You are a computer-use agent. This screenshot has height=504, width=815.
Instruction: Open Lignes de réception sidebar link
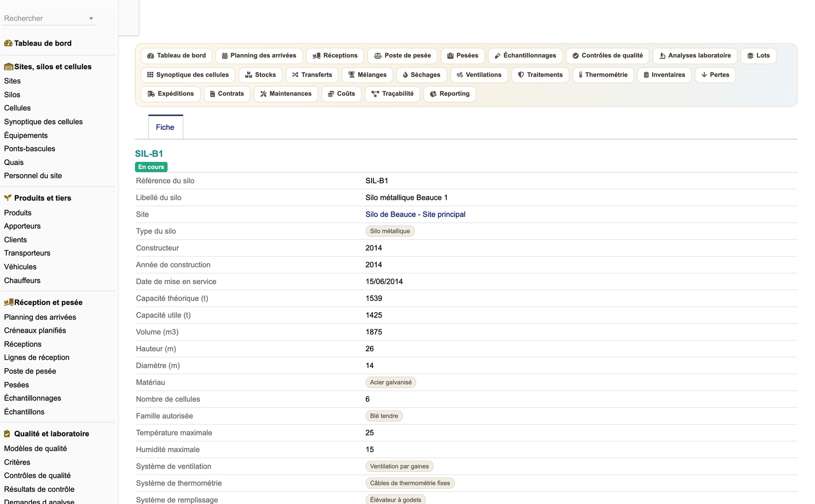[37, 357]
